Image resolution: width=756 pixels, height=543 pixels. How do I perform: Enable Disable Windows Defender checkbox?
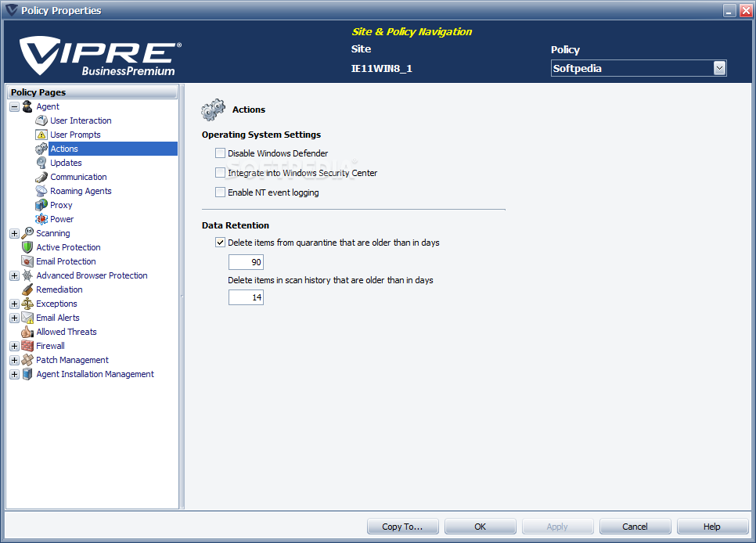click(x=221, y=153)
